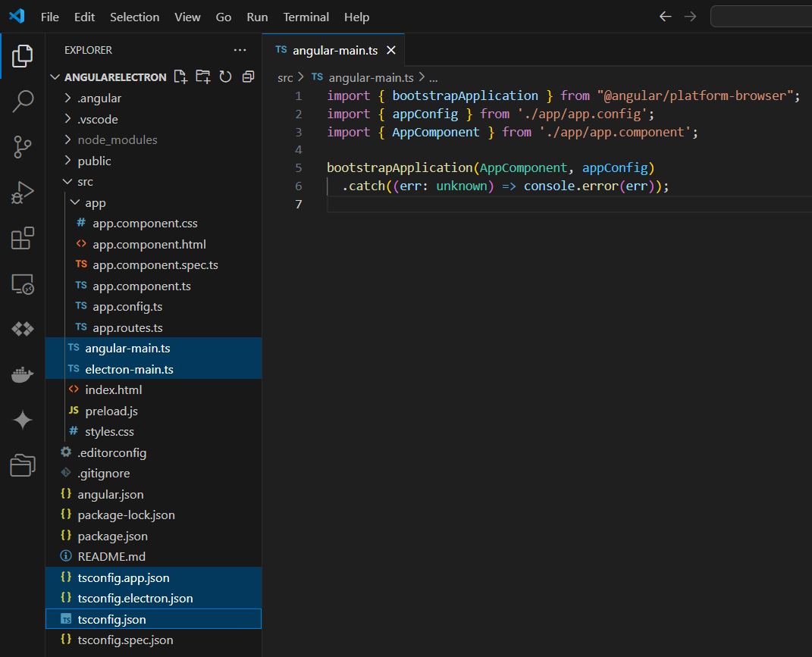This screenshot has height=657, width=812.
Task: Collapse all folders in Explorer
Action: point(248,77)
